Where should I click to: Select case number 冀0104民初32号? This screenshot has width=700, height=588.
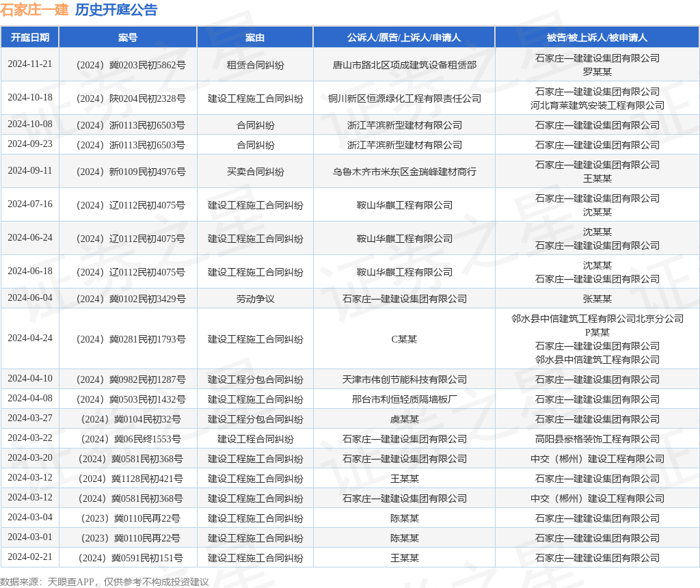[131, 419]
